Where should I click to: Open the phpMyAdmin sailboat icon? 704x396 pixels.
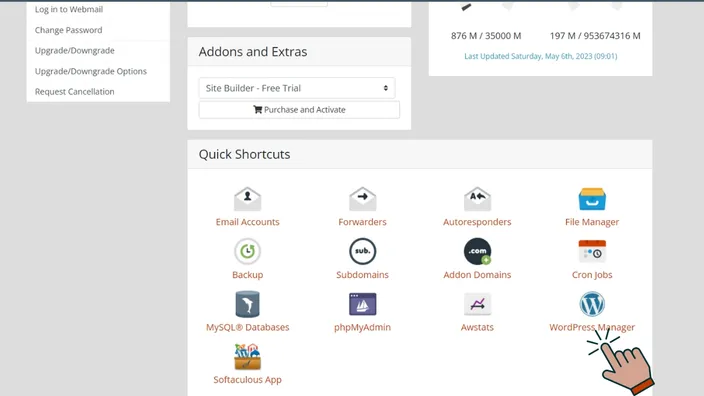point(362,304)
